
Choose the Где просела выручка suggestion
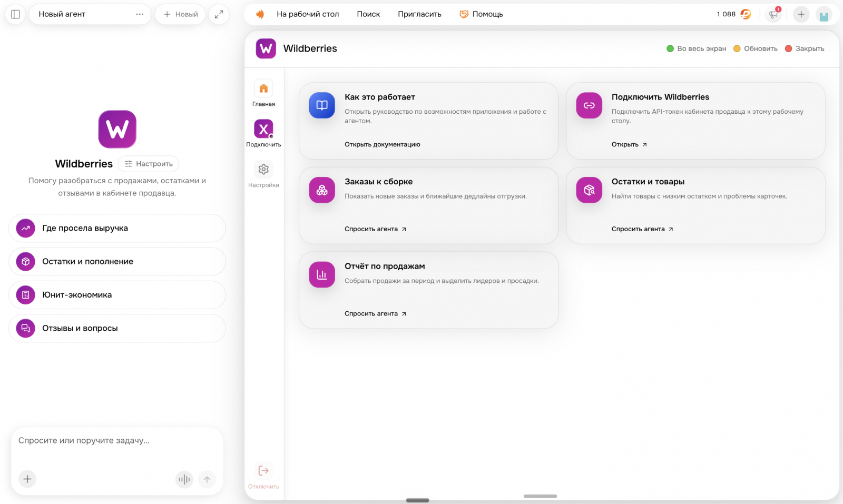[117, 228]
